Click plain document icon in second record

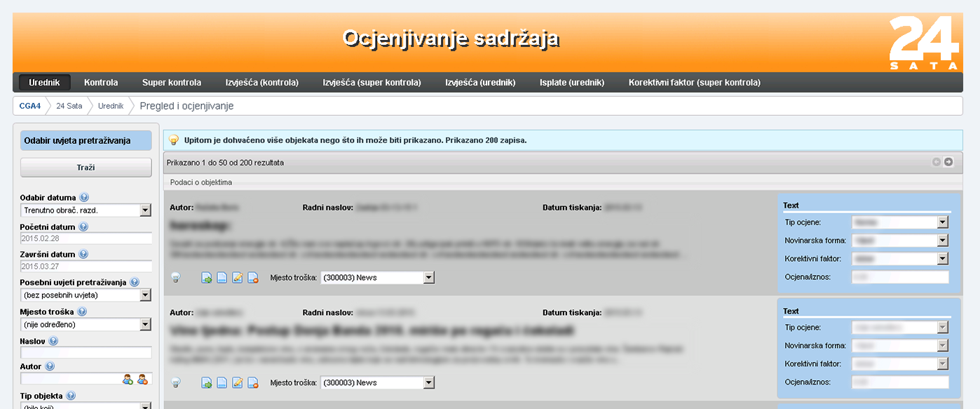click(222, 383)
